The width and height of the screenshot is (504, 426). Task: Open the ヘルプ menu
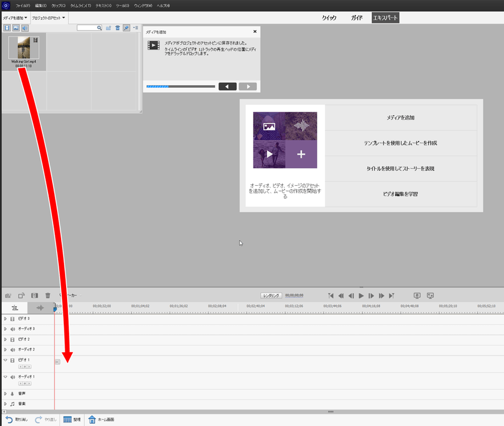click(x=164, y=6)
